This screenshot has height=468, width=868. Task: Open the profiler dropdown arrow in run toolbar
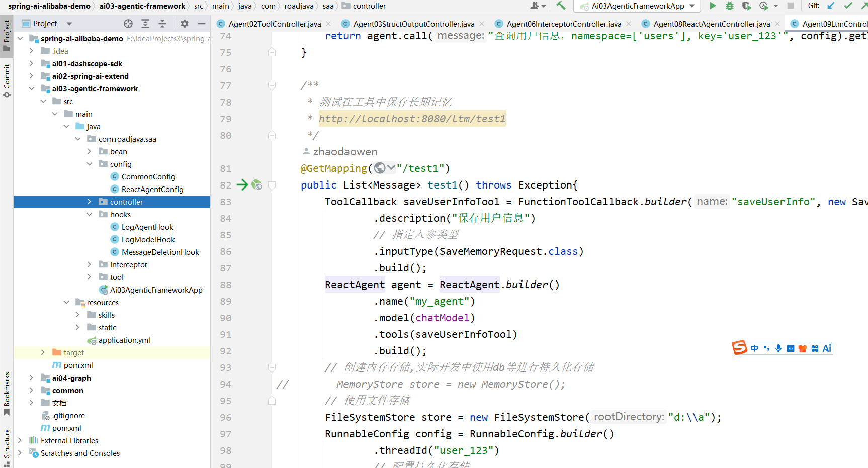point(776,6)
